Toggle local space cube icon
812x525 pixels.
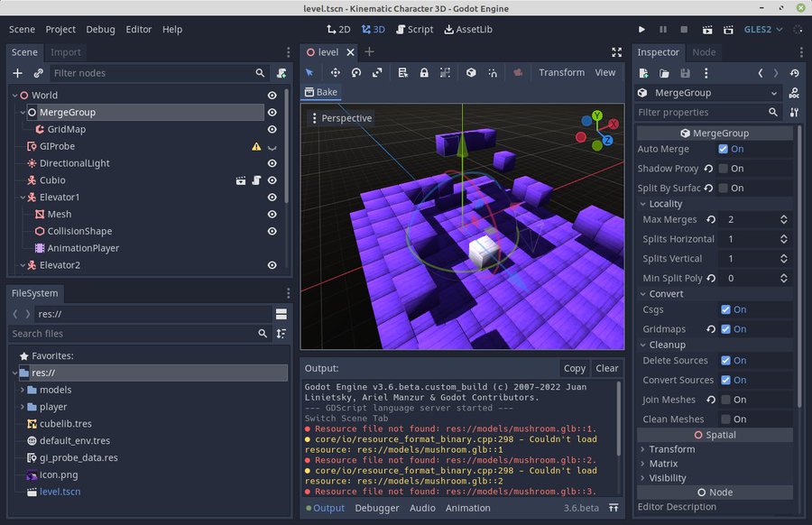coord(471,72)
